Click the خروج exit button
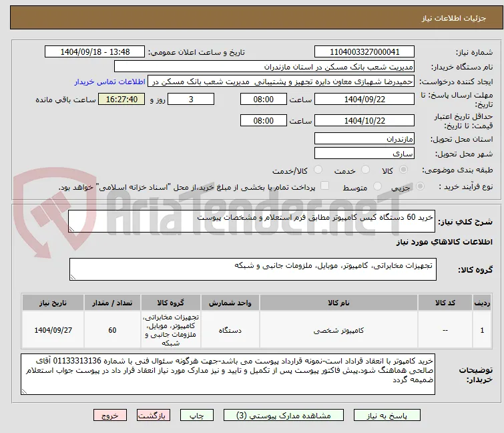 point(110,416)
